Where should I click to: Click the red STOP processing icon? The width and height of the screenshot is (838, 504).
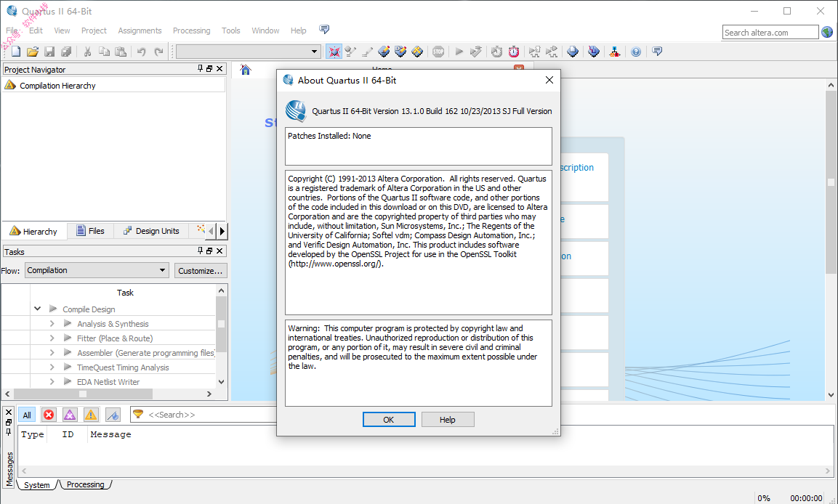pyautogui.click(x=438, y=52)
